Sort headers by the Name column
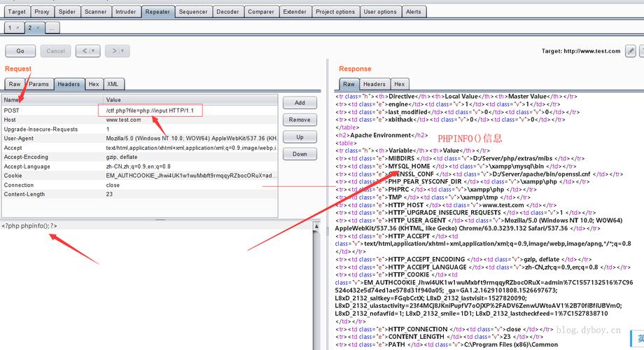Viewport: 644px width, 350px height. click(52, 99)
